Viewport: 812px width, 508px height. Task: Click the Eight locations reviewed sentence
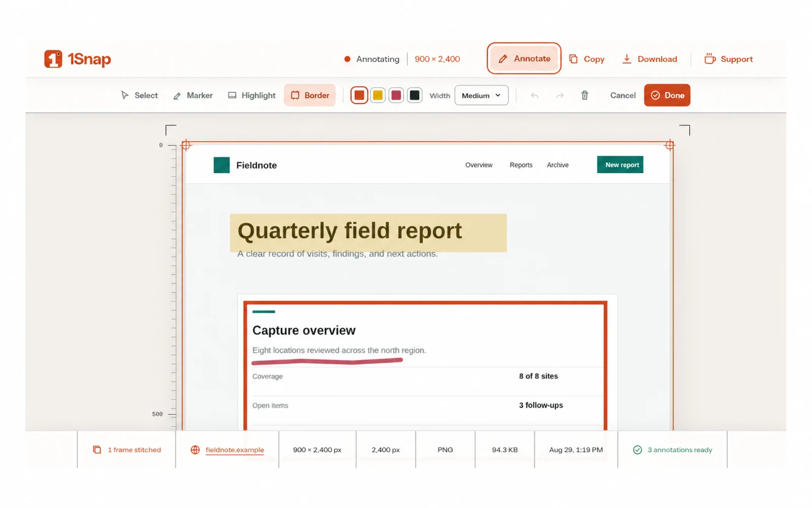[x=339, y=350]
